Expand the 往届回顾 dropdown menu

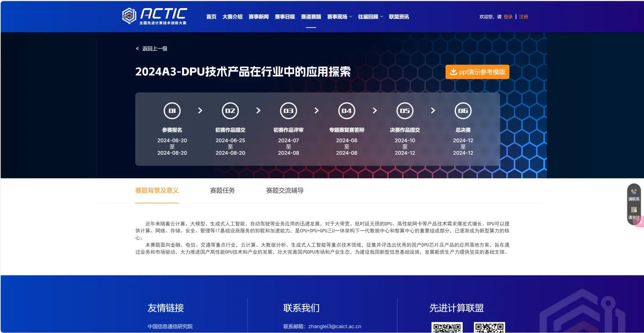[370, 17]
